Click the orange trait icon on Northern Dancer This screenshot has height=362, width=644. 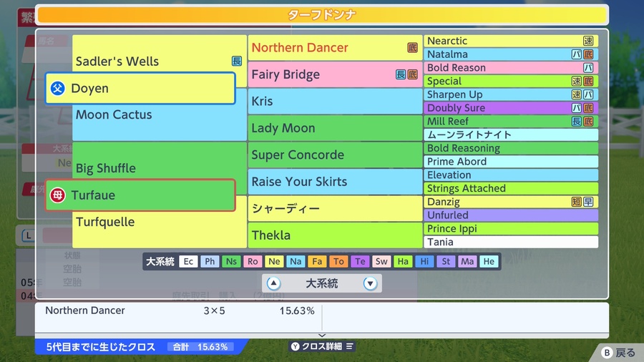(412, 48)
